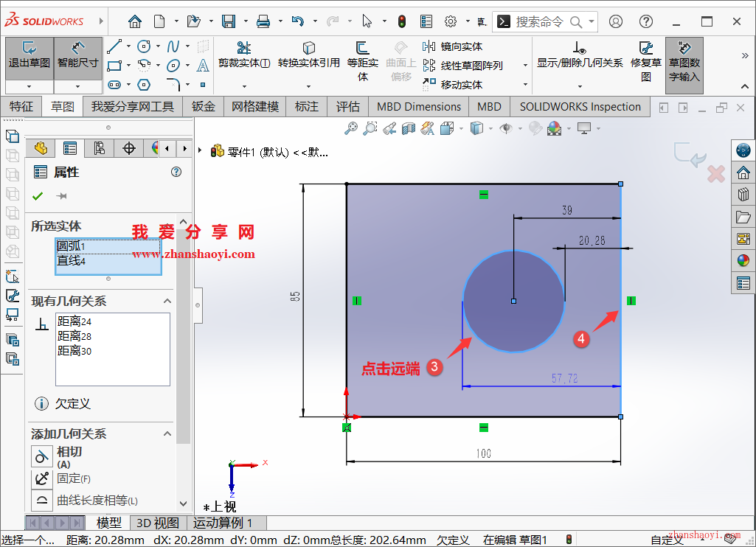756x547 pixels.
Task: Open the search command dropdown arrow
Action: tap(592, 21)
